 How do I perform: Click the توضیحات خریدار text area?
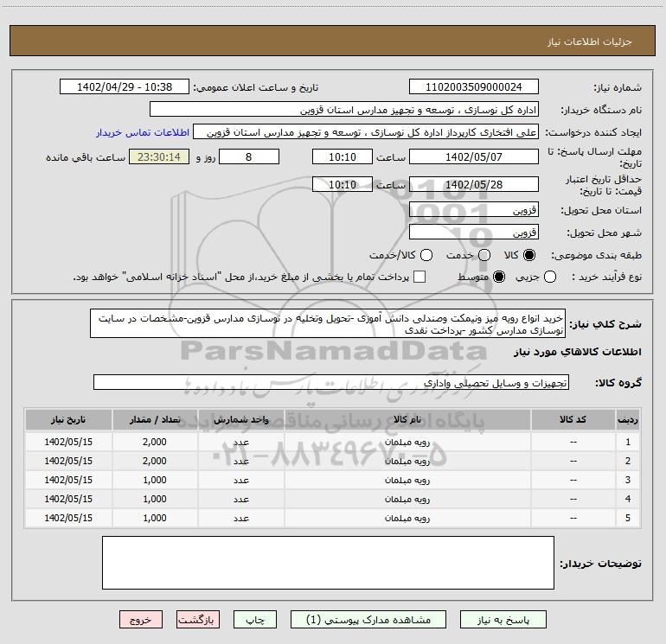click(328, 563)
